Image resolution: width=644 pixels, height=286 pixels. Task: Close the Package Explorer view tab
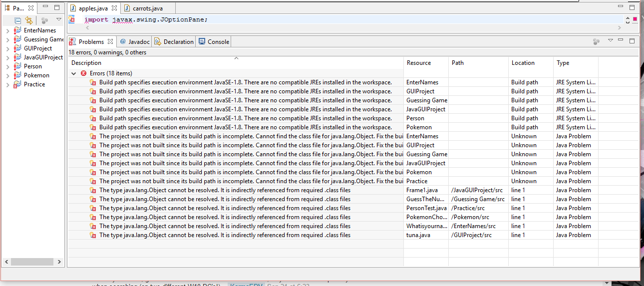(x=30, y=8)
